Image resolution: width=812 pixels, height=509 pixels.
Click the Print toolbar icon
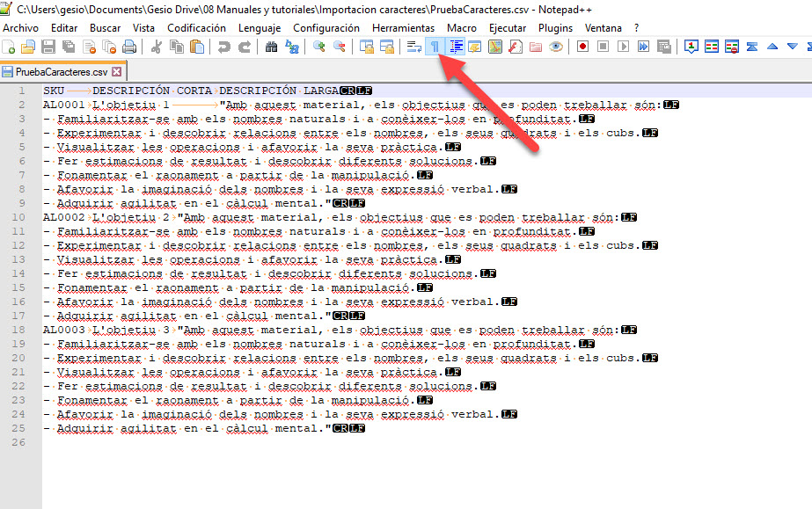[x=129, y=47]
